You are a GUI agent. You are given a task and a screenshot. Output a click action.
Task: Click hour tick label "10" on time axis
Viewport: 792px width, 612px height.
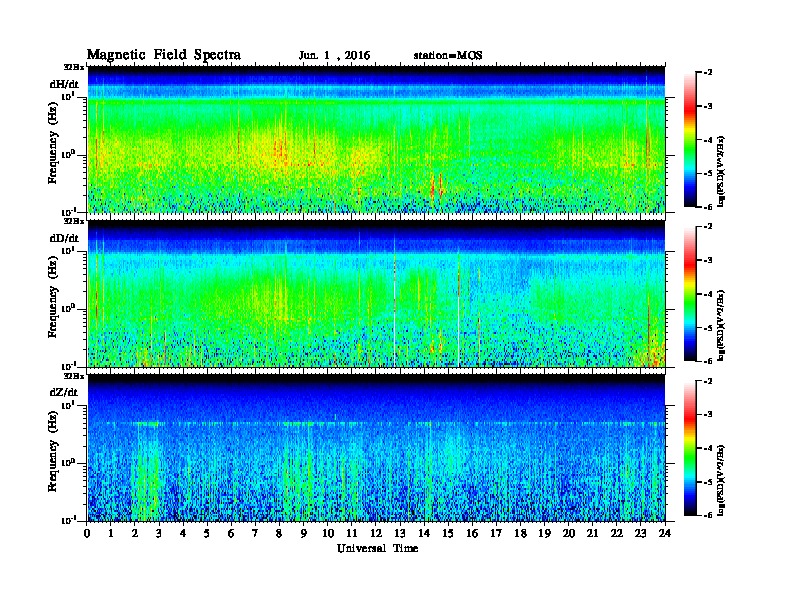tap(328, 533)
